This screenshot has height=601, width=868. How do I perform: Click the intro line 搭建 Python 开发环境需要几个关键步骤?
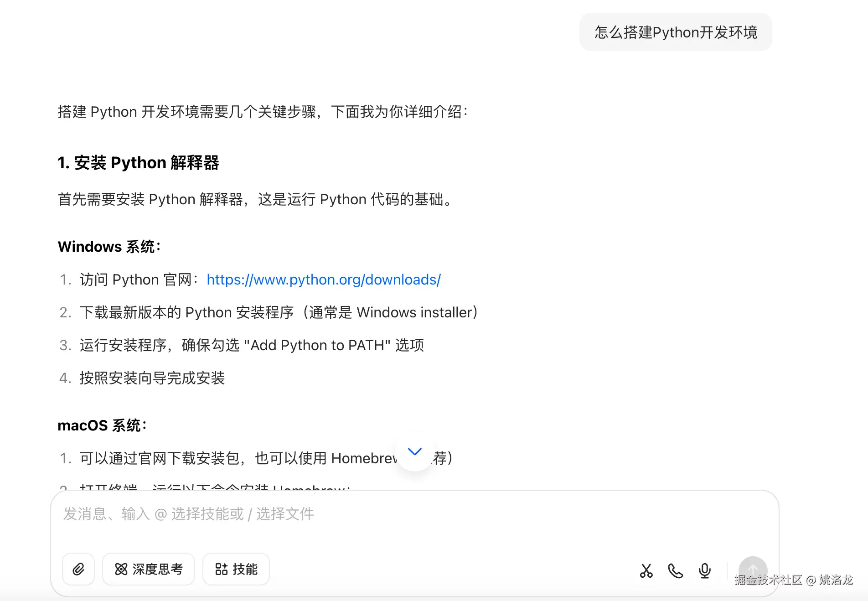[x=263, y=112]
